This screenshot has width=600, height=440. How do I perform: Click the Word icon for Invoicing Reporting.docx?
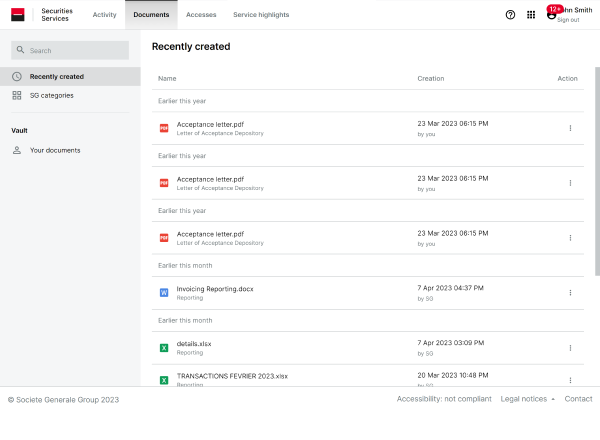pyautogui.click(x=164, y=293)
